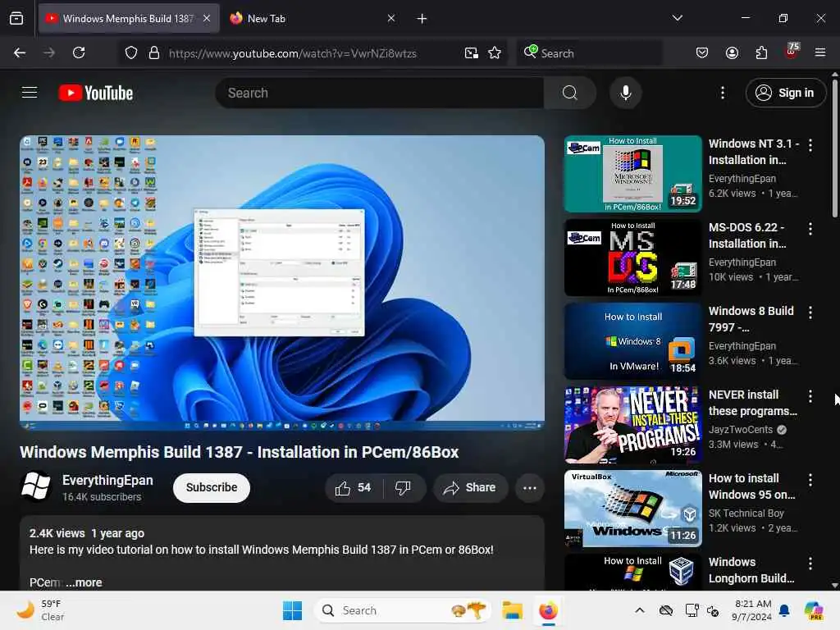840x630 pixels.
Task: Open MS-DOS 6.22 video thumbnail
Action: pos(632,258)
